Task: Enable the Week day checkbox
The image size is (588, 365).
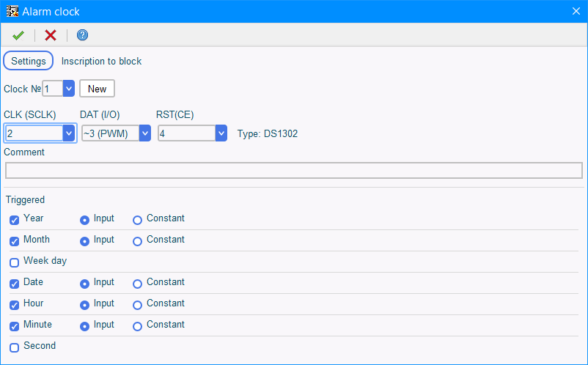Action: [x=14, y=262]
